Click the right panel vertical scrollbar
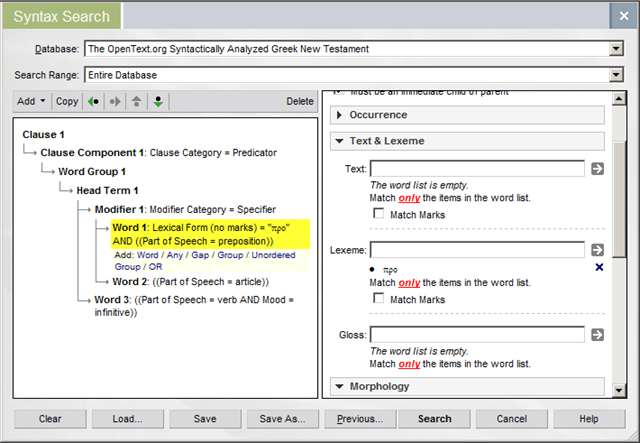This screenshot has width=640, height=443. (620, 250)
